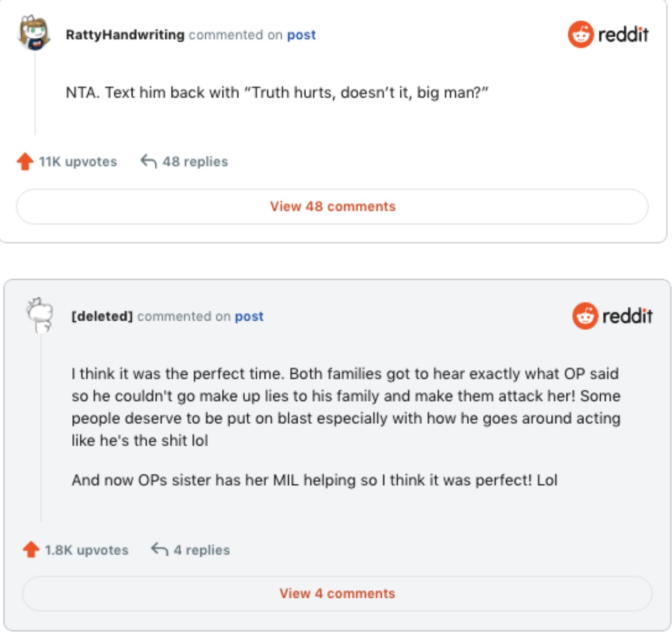Click the Reddit logo on RattyHandwriting's comment
Image resolution: width=672 pixels, height=637 pixels.
pyautogui.click(x=608, y=35)
